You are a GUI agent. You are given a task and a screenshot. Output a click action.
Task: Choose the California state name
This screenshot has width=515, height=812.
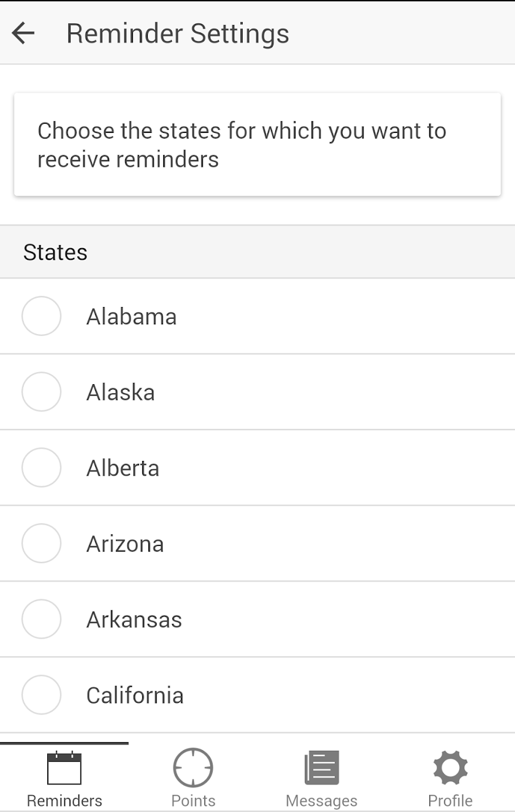(x=135, y=696)
